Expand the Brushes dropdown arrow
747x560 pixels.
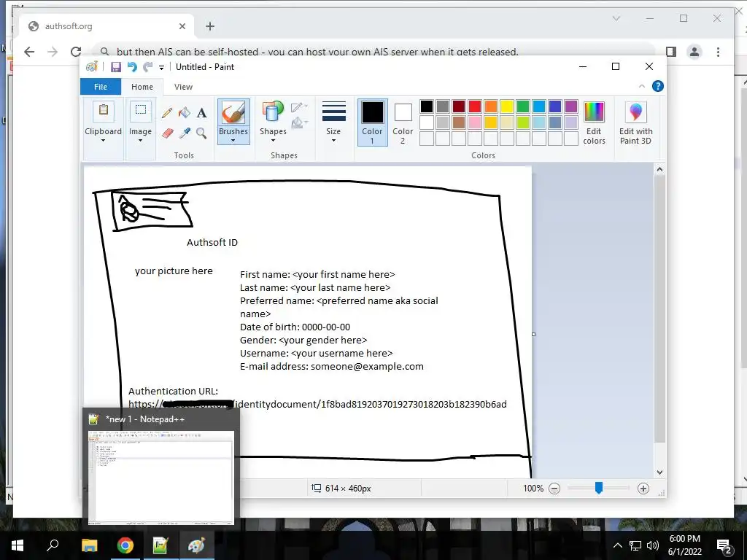(x=233, y=141)
